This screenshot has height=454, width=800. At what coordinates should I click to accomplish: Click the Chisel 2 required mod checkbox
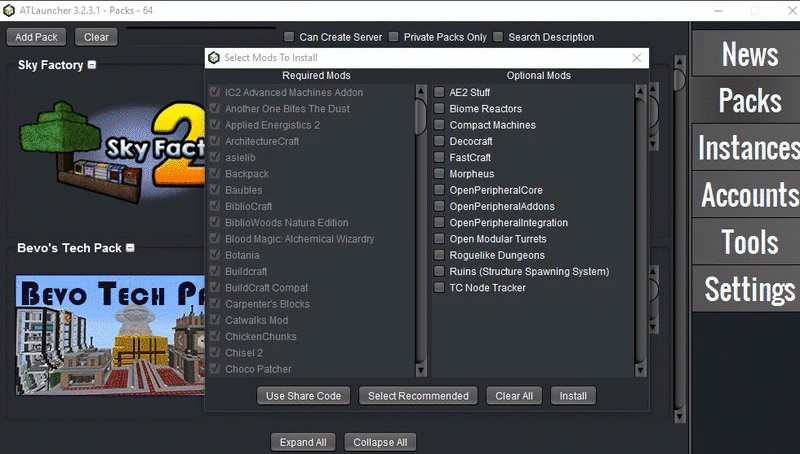tap(215, 352)
